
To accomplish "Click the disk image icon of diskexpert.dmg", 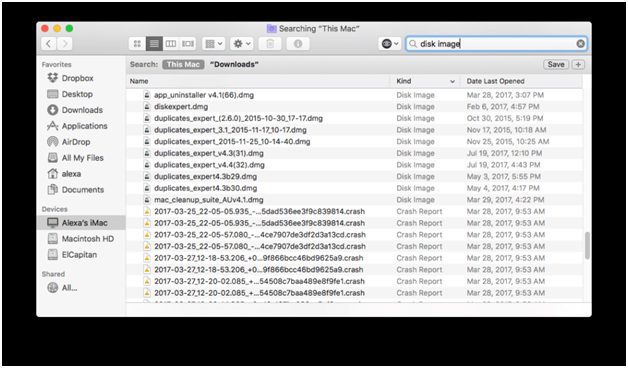I will coord(147,107).
